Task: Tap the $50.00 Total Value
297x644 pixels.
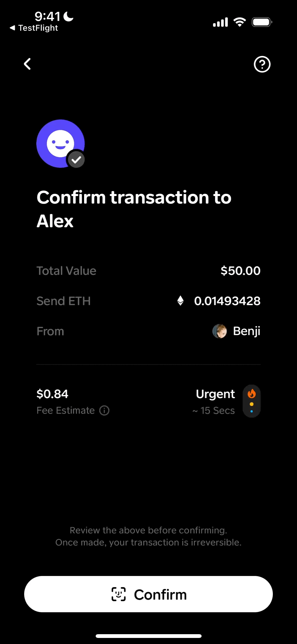Action: coord(240,271)
